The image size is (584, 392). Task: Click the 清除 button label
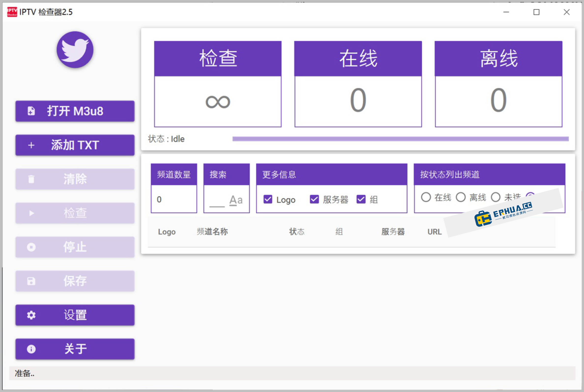point(75,179)
